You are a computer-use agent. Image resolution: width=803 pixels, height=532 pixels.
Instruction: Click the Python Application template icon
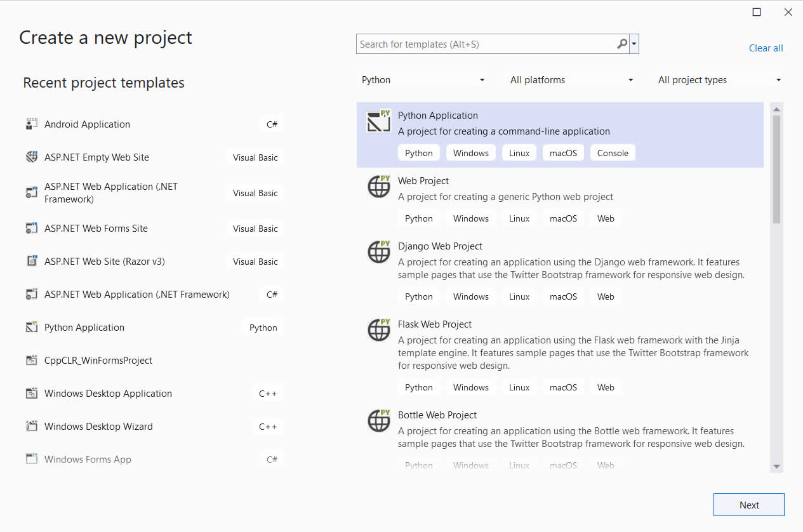379,121
